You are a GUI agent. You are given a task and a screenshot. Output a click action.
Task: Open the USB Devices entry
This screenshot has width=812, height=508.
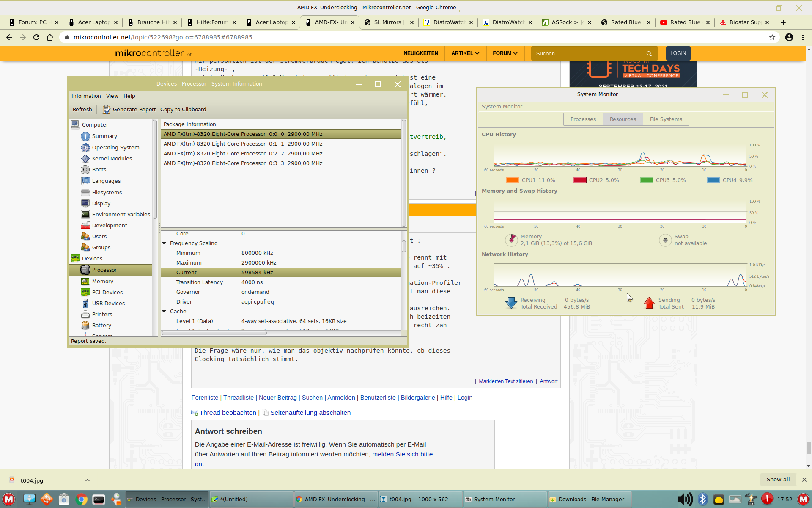(108, 303)
